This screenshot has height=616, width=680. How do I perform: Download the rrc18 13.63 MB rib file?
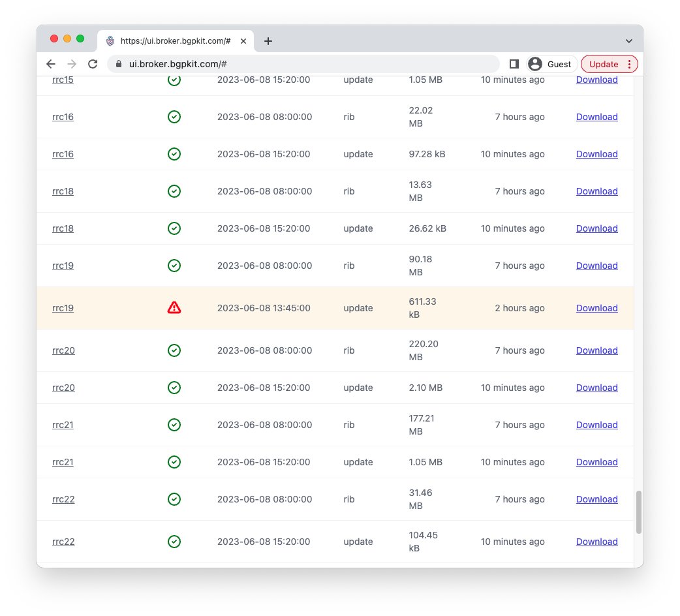(596, 192)
